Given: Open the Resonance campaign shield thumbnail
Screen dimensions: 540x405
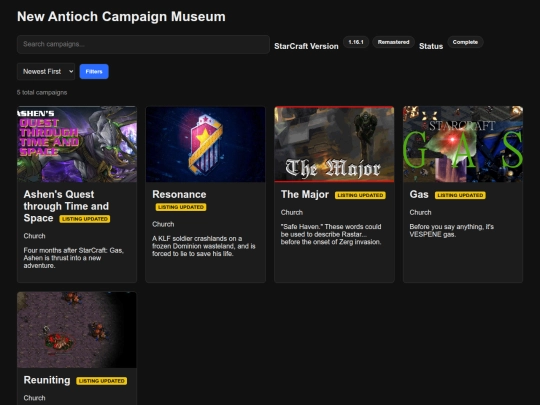Looking at the screenshot, I should tap(206, 144).
